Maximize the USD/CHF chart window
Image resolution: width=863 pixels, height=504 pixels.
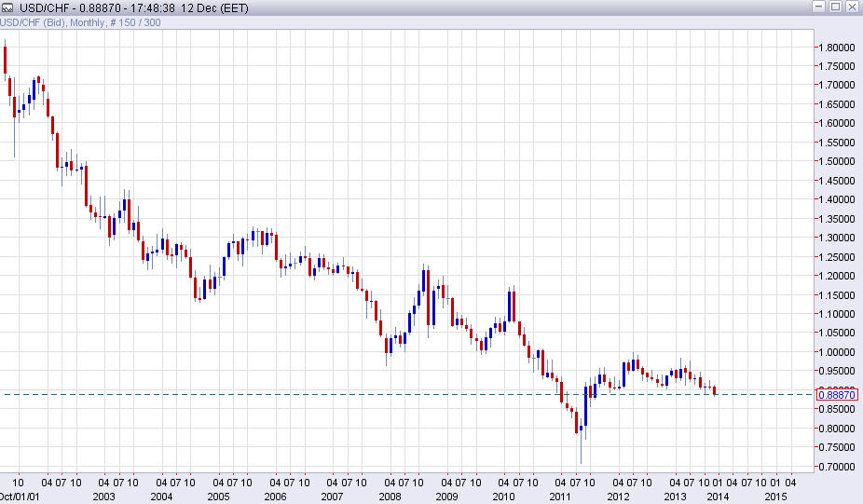(835, 7)
